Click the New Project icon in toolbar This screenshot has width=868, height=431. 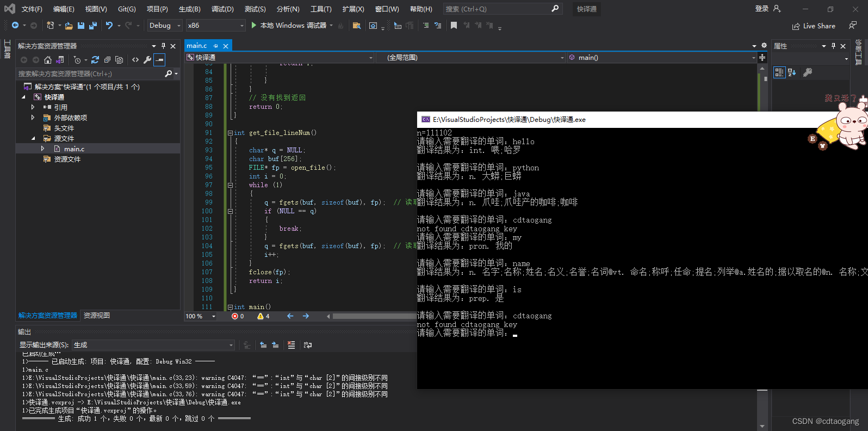[51, 26]
